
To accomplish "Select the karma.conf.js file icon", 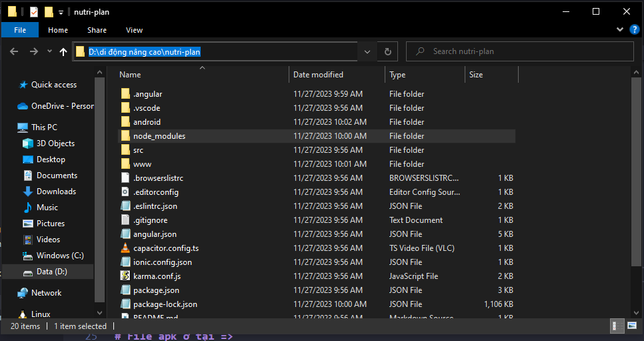I will click(x=125, y=276).
